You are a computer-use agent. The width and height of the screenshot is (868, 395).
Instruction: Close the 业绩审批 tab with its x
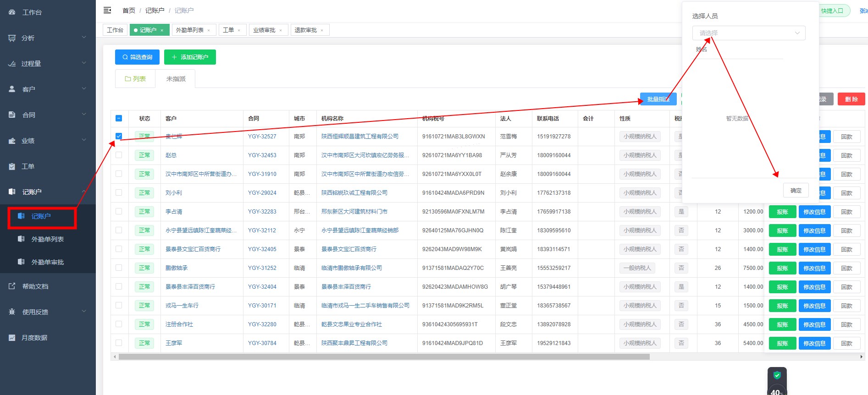click(x=281, y=30)
